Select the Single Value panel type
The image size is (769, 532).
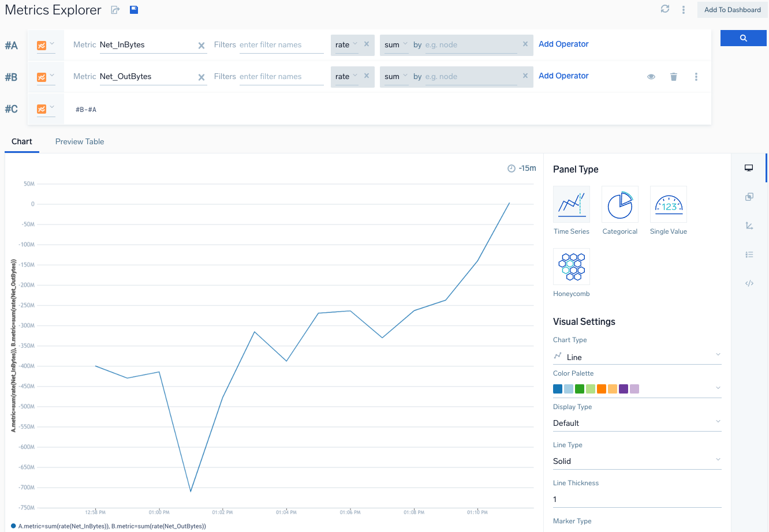(x=668, y=204)
